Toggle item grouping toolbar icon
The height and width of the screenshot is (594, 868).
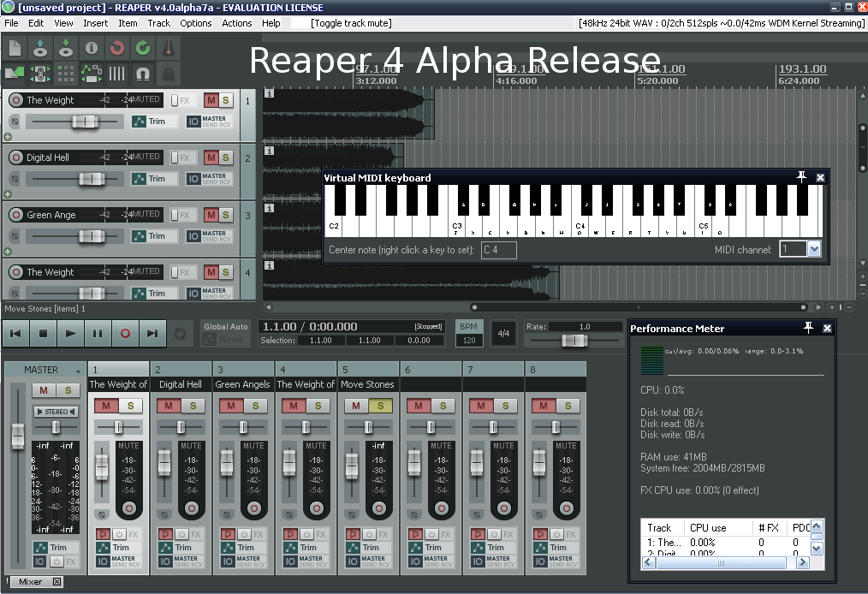tap(40, 73)
